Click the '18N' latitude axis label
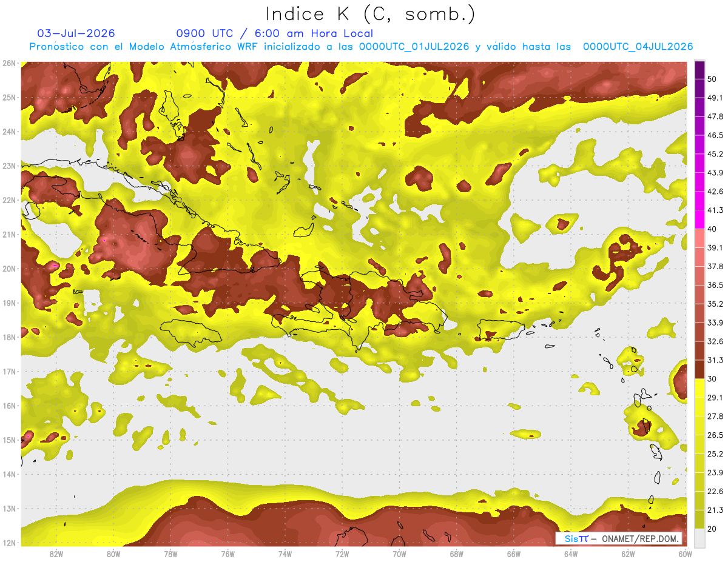The width and height of the screenshot is (728, 562). pos(8,337)
